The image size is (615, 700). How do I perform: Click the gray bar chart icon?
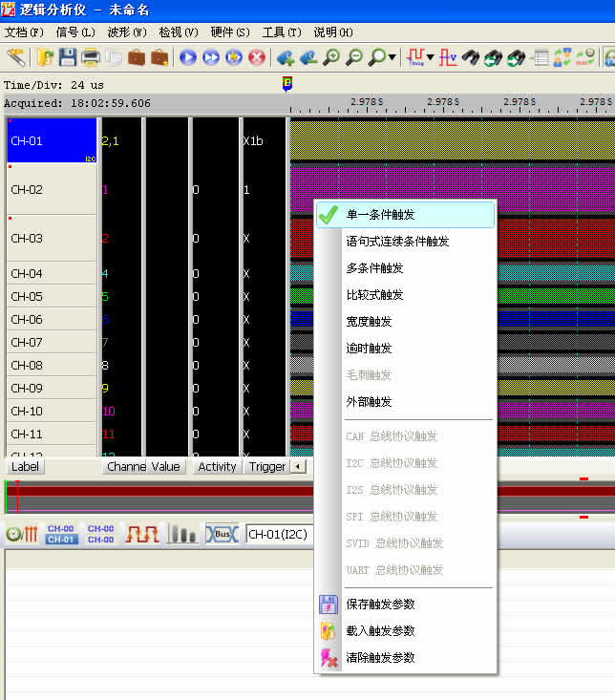tap(181, 534)
